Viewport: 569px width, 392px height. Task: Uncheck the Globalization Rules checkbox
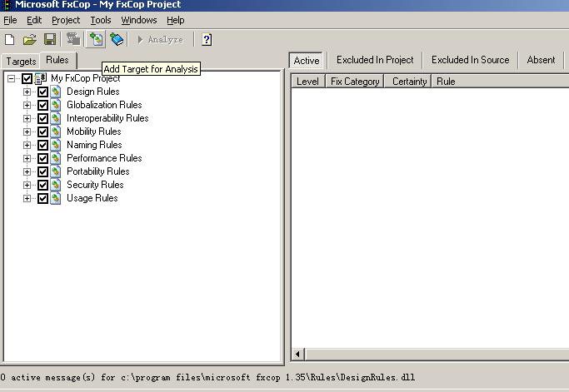[x=42, y=105]
